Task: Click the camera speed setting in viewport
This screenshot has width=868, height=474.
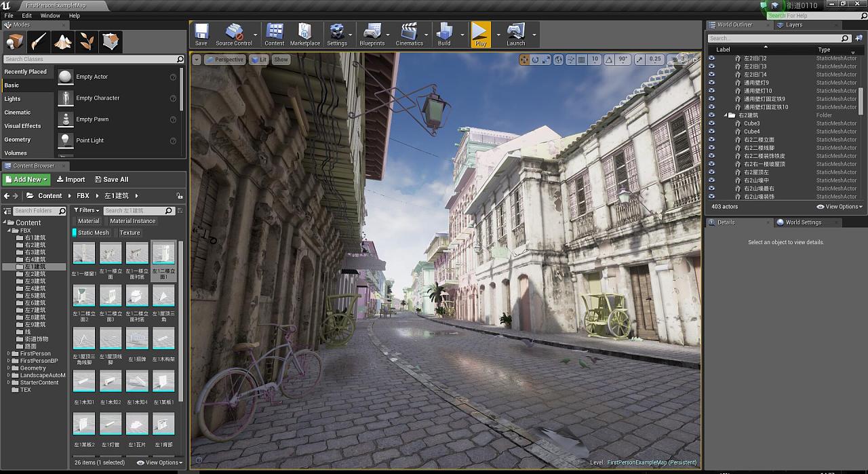Action: click(x=680, y=60)
